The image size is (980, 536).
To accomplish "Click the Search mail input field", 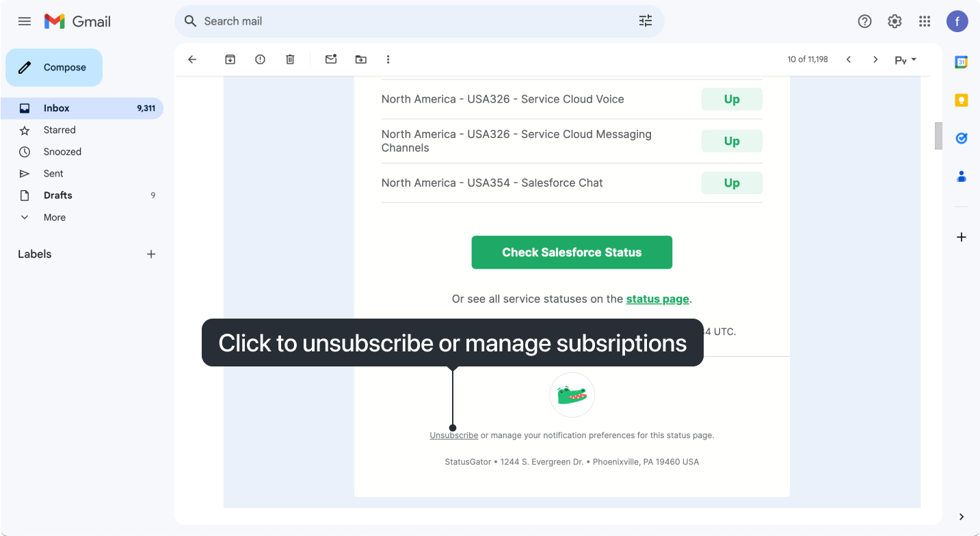I will [410, 21].
